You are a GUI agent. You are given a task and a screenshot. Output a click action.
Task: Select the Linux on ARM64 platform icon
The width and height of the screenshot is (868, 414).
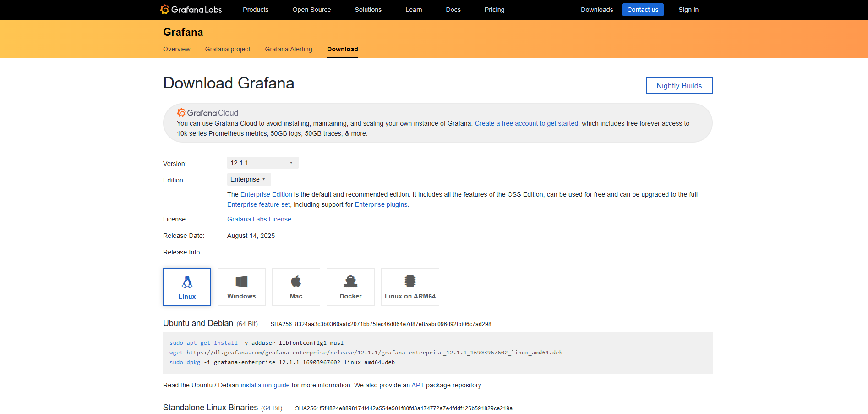tap(410, 287)
